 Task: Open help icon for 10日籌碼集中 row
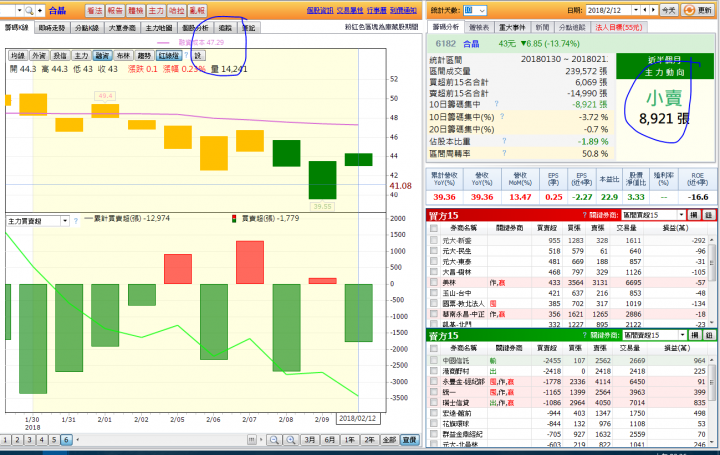click(496, 104)
